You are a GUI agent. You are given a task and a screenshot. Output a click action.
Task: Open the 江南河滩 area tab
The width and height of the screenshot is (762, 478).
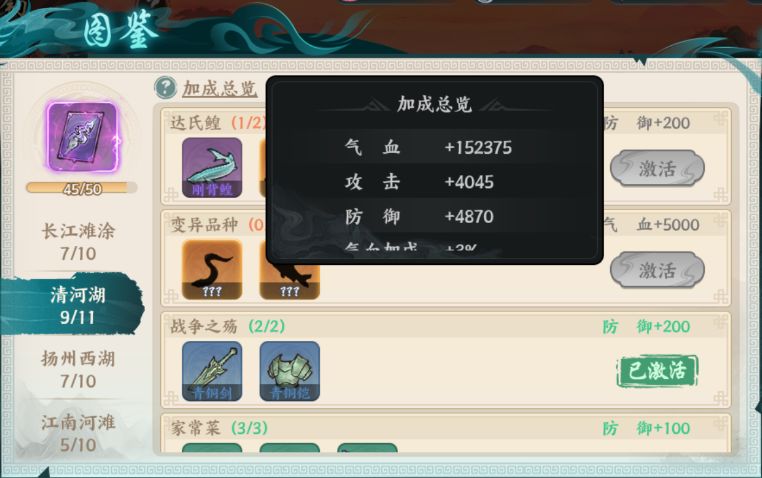pos(78,433)
